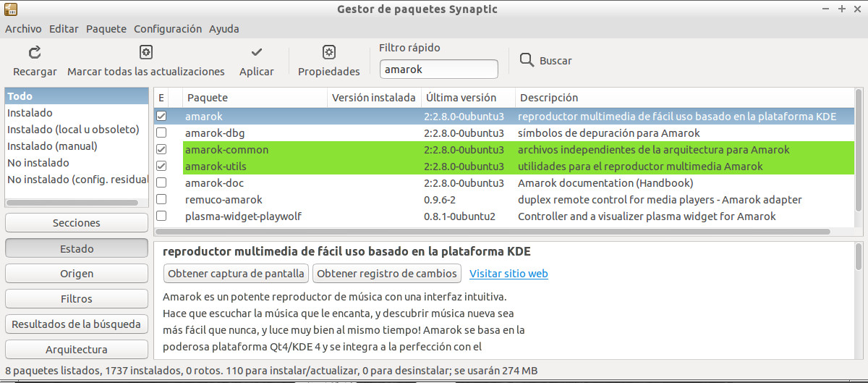Mark the remuco-amarok package checkbox

(x=161, y=199)
